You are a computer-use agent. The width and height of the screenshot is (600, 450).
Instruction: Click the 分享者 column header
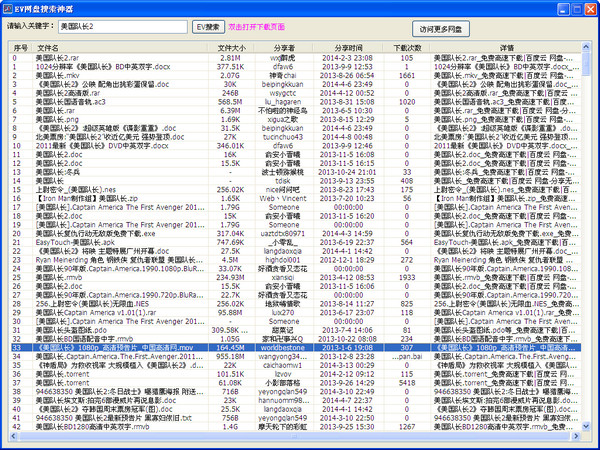[x=283, y=48]
